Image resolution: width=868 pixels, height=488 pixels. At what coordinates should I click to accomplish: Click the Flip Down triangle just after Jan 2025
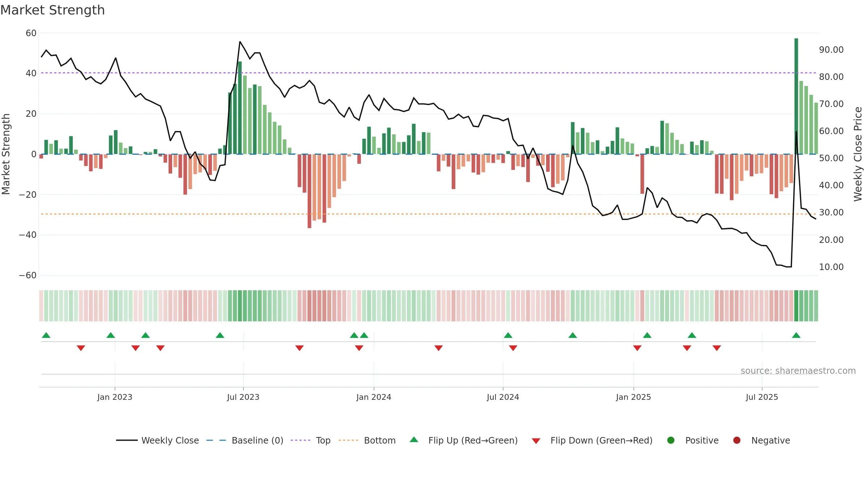(x=637, y=348)
